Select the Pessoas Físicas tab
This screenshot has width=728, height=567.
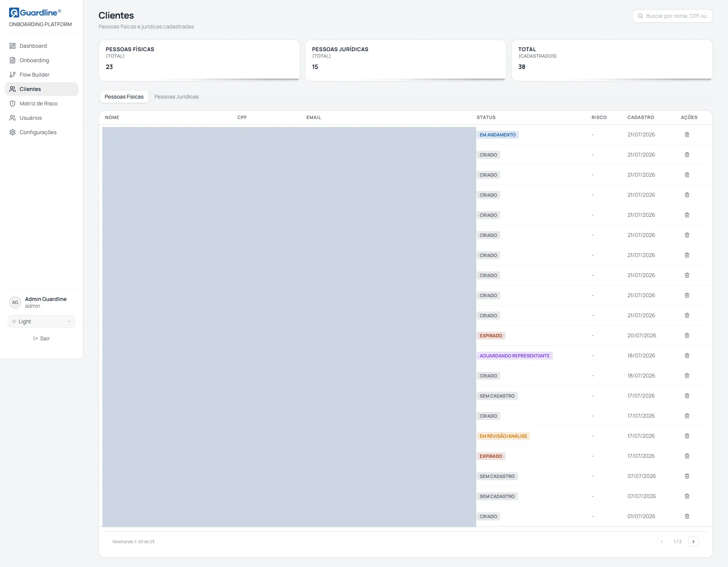(x=124, y=97)
